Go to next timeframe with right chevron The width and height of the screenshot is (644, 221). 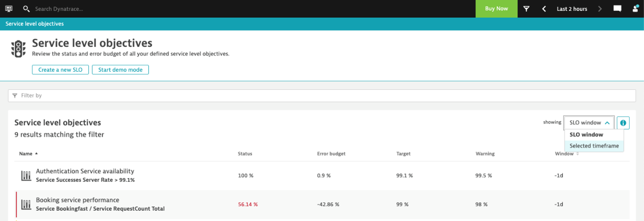pyautogui.click(x=600, y=9)
